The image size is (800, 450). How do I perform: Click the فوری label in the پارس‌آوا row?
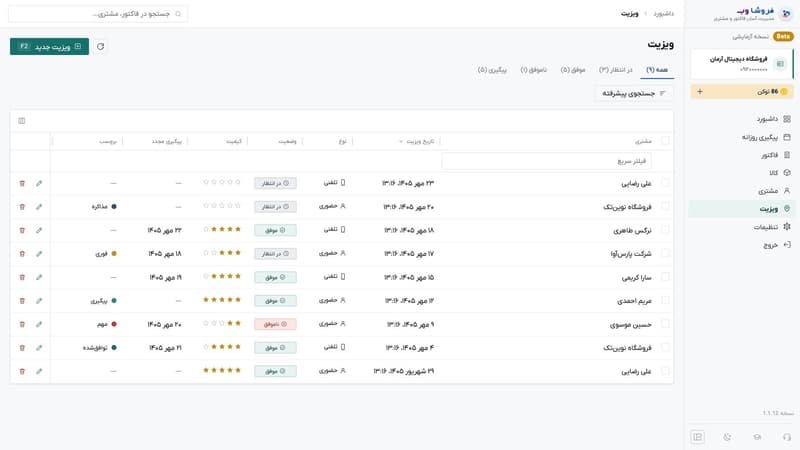click(106, 254)
